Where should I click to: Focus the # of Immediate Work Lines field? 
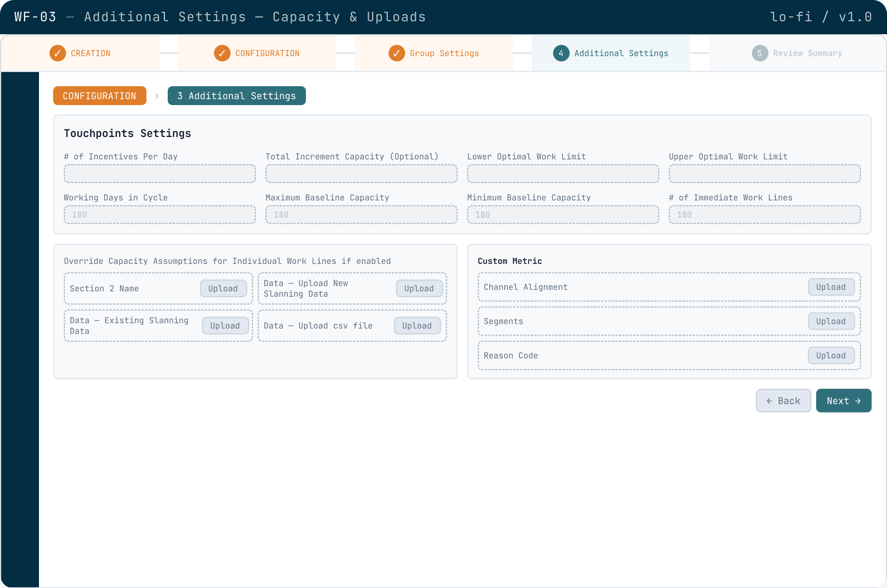click(x=765, y=214)
